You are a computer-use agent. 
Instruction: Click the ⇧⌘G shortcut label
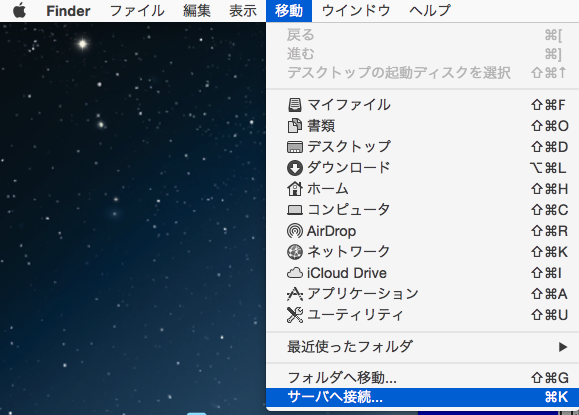[x=550, y=378]
